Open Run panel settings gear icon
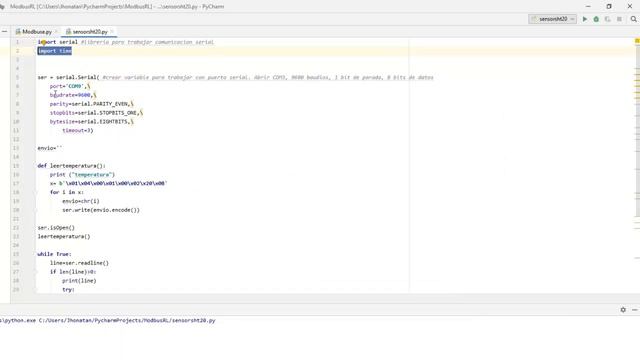 point(623,310)
